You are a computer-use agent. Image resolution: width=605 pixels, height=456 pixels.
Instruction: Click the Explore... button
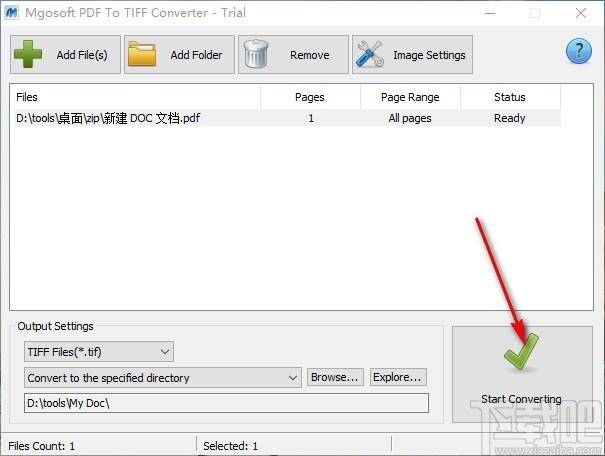tap(398, 377)
